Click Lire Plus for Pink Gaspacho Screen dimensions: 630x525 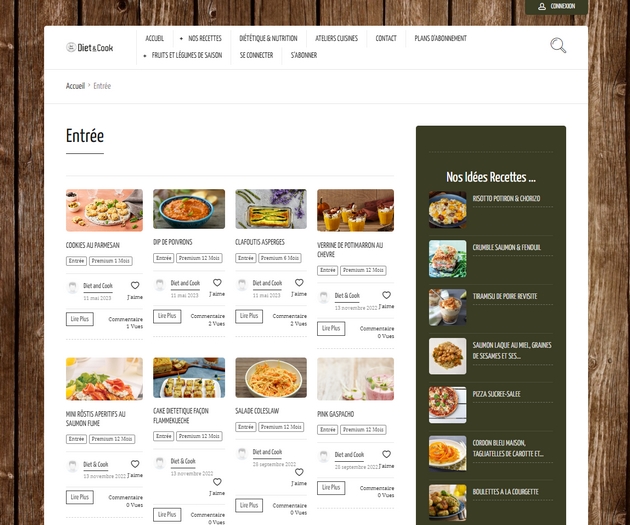click(x=331, y=488)
